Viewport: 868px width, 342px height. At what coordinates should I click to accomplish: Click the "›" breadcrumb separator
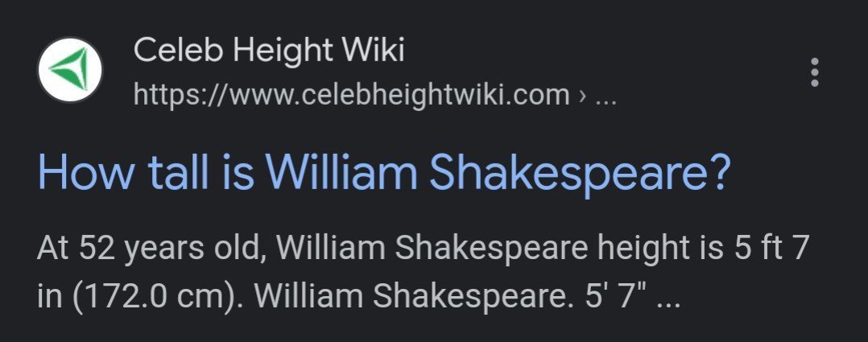coord(583,95)
